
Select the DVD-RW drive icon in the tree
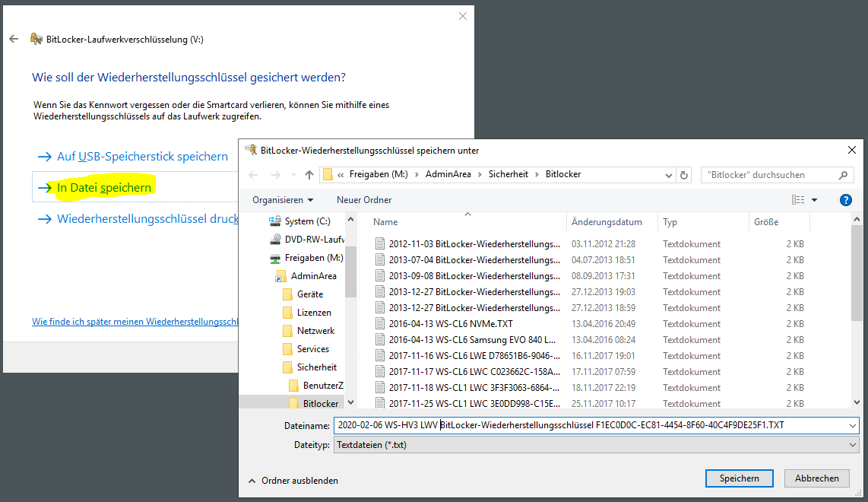[x=275, y=240]
